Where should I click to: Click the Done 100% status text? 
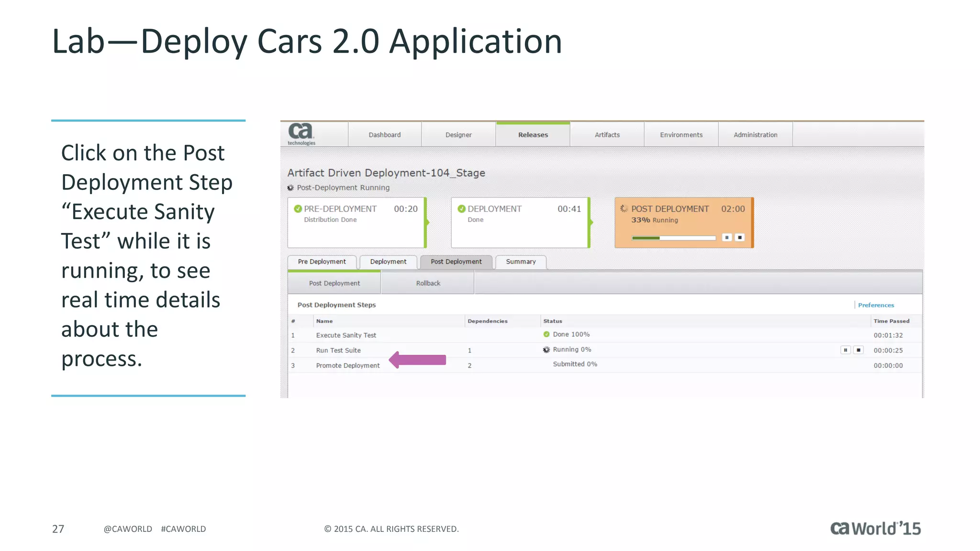pos(571,334)
